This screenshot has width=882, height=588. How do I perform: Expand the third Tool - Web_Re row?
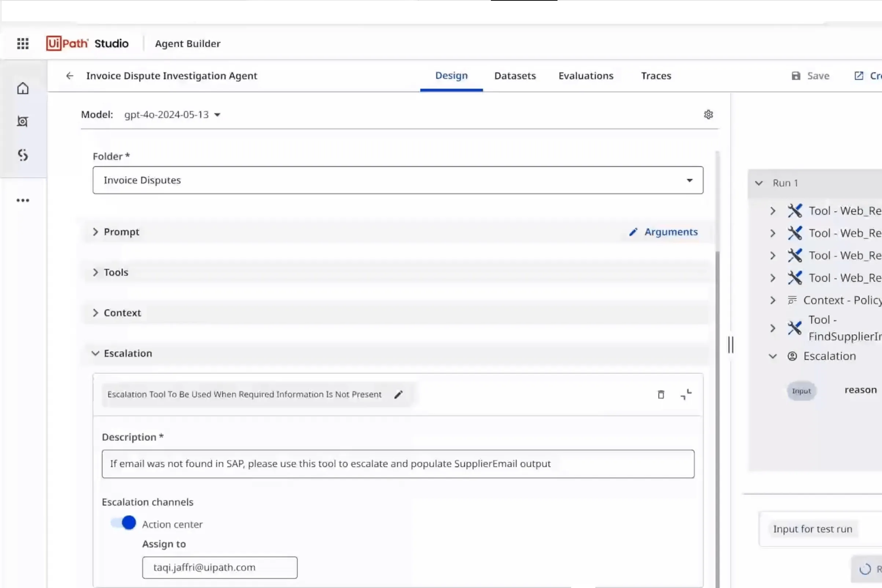coord(772,256)
